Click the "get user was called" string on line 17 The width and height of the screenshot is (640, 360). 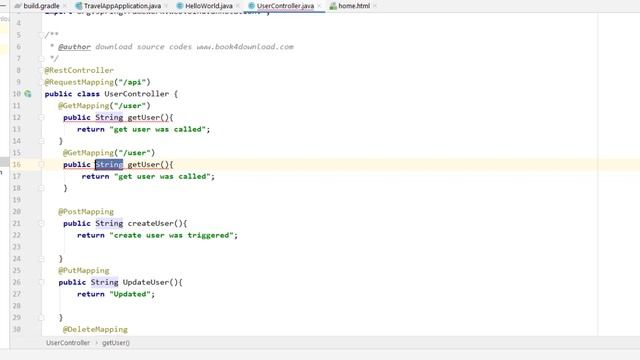point(162,176)
